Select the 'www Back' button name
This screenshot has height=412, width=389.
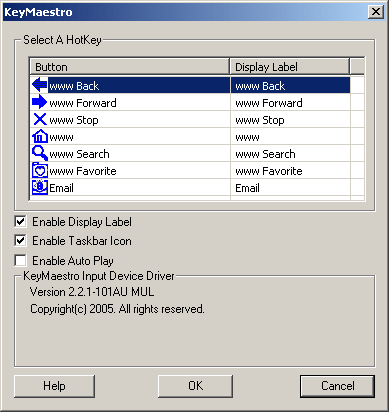pos(74,86)
